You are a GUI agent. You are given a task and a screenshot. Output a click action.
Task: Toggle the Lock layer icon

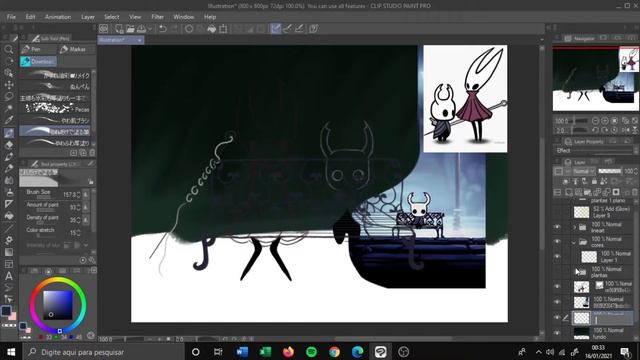594,181
